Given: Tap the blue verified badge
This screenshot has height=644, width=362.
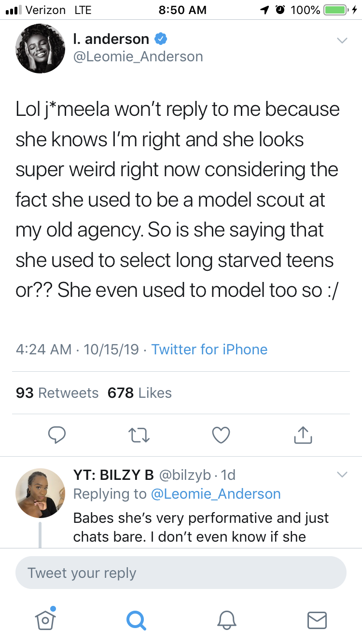Looking at the screenshot, I should [160, 39].
